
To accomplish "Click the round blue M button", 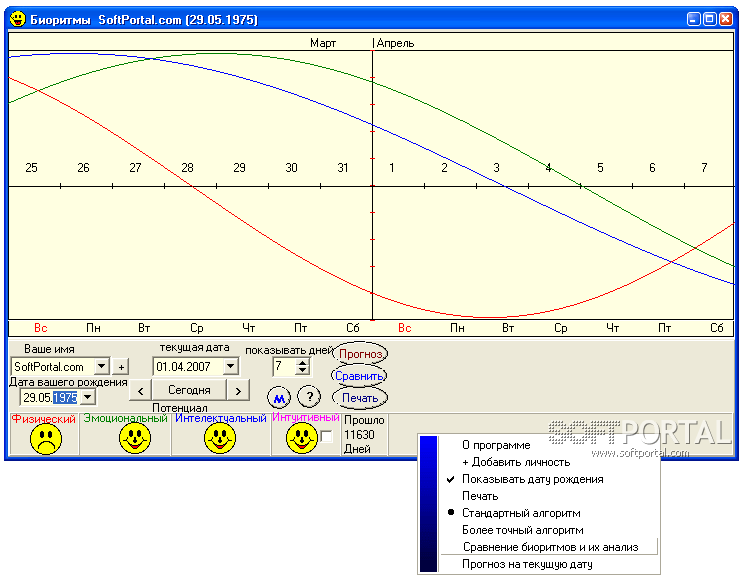I will pyautogui.click(x=280, y=397).
